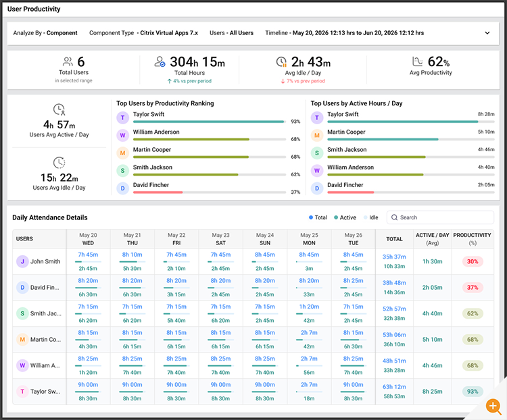Click the PRODUCTIVITY (%) column header

click(472, 239)
